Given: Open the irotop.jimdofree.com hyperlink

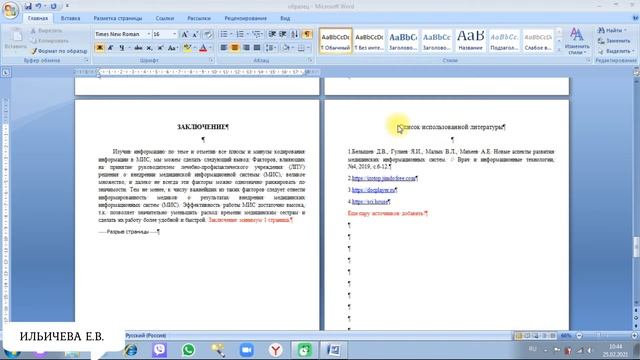Looking at the screenshot, I should [x=383, y=178].
